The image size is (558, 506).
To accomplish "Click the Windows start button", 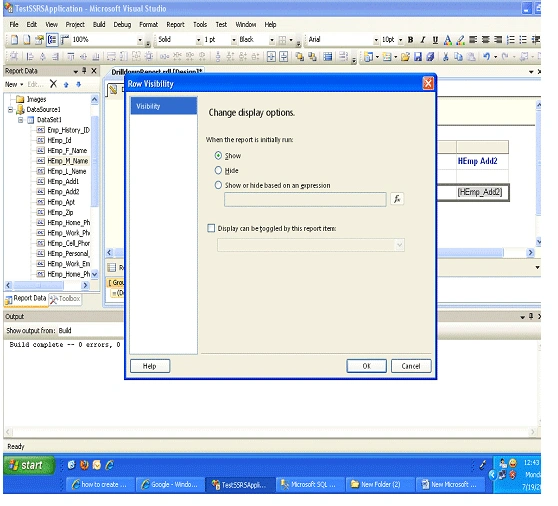I will point(29,465).
